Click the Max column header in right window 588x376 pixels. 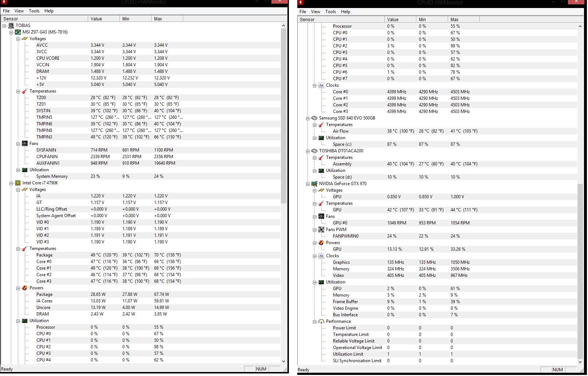click(x=464, y=20)
